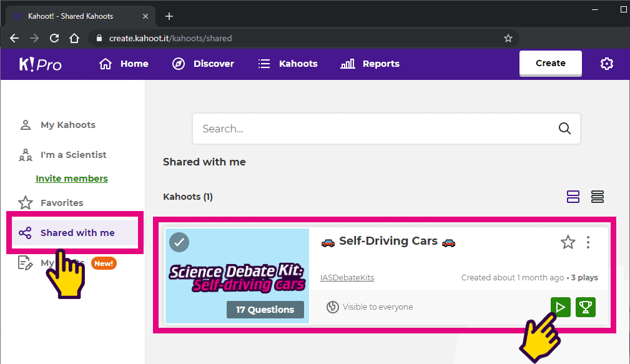This screenshot has width=630, height=364.
Task: Open settings via the gear icon
Action: (607, 64)
